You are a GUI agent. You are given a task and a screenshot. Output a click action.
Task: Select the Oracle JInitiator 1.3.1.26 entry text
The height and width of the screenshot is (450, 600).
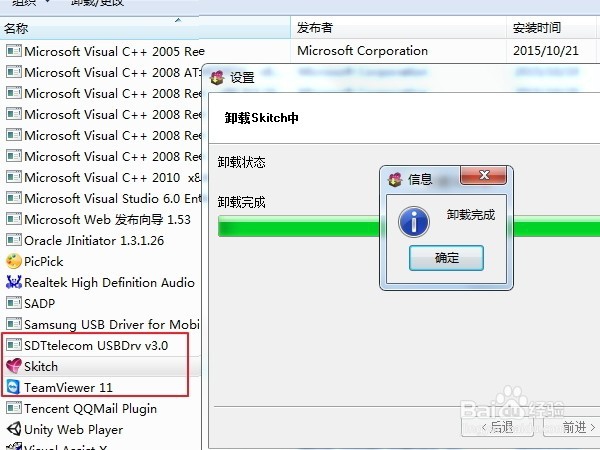click(x=94, y=241)
